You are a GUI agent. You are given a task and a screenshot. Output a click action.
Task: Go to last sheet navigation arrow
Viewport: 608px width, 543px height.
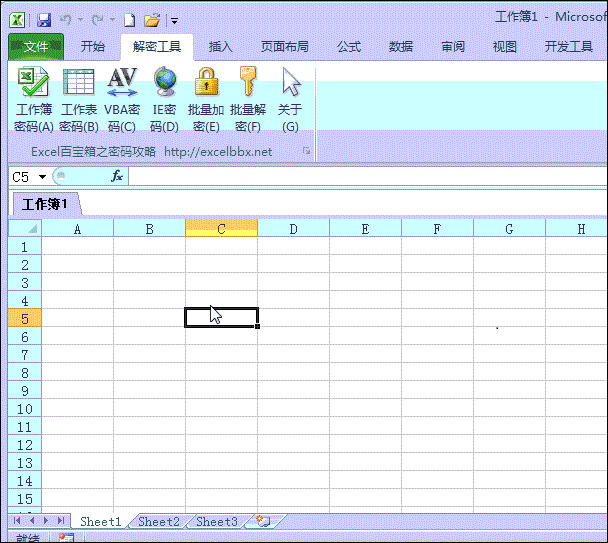(61, 521)
